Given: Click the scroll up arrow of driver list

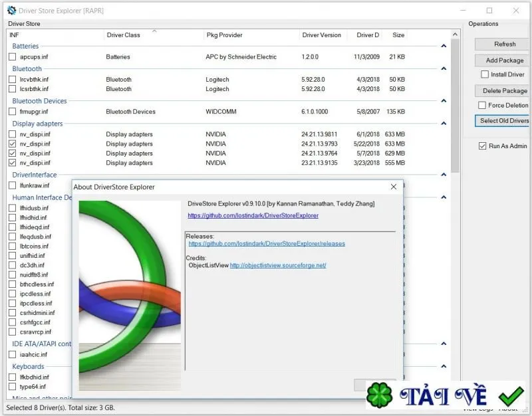Looking at the screenshot, I should (x=456, y=35).
